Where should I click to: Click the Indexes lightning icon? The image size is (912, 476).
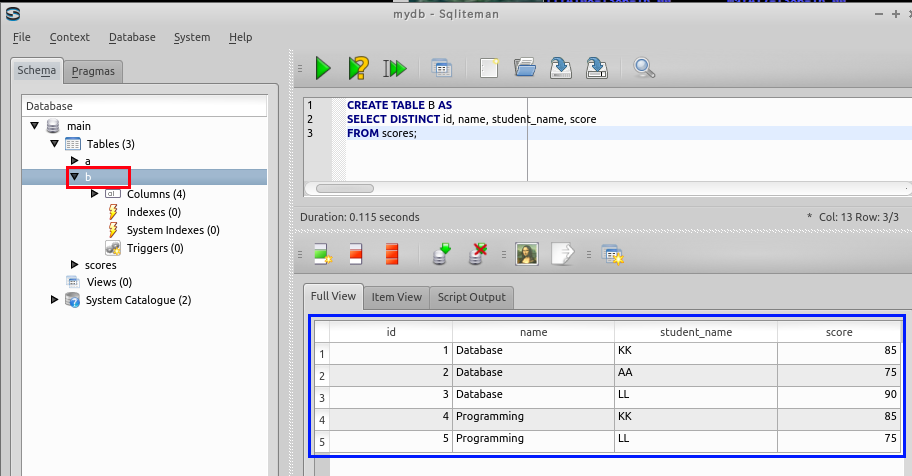coord(113,212)
